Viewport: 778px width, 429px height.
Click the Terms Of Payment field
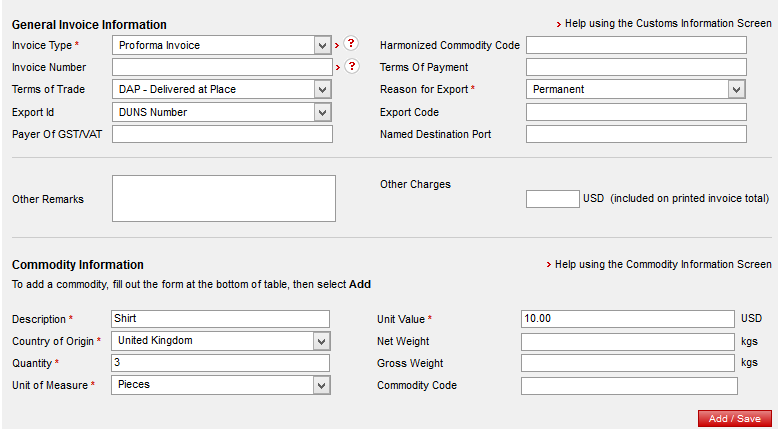636,67
